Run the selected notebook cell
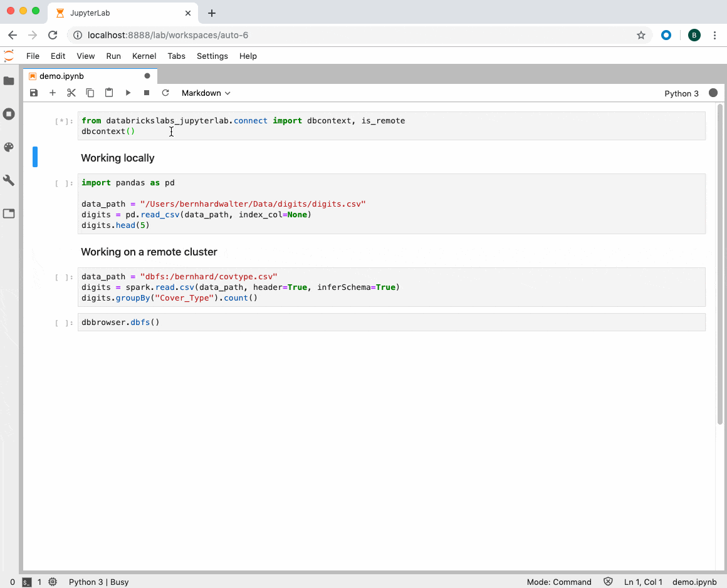Screen dimensions: 727x588 coord(128,93)
